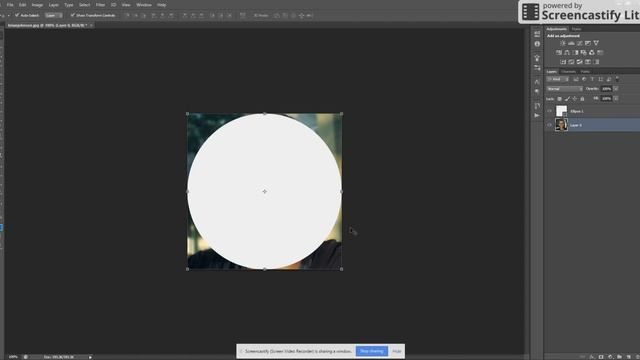Lock image pixels brush icon

click(567, 99)
